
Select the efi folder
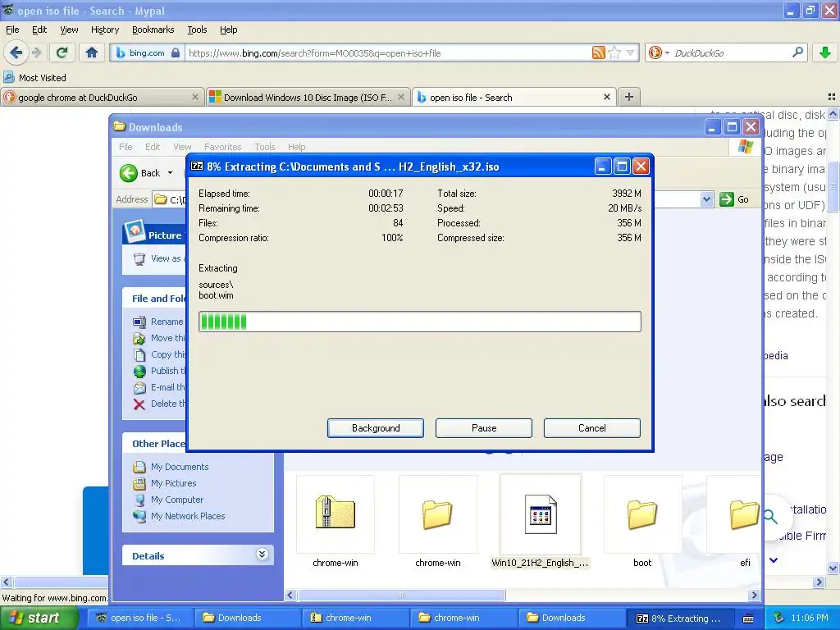tap(745, 514)
